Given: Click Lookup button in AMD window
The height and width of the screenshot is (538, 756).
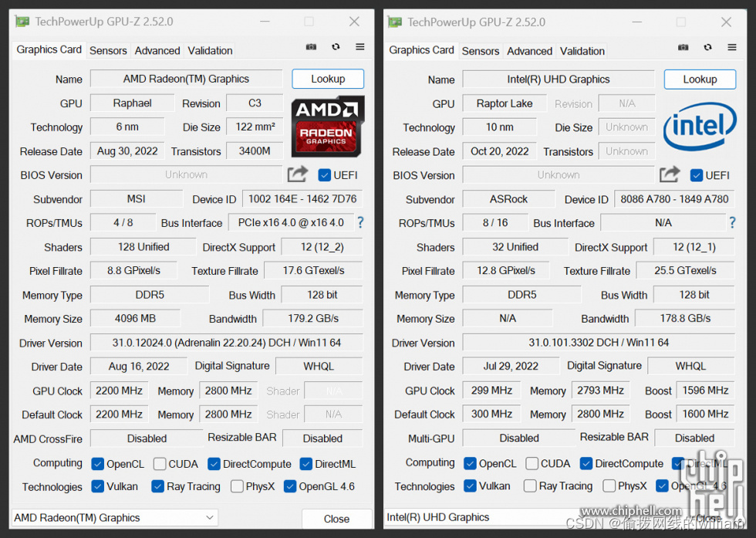Looking at the screenshot, I should click(328, 79).
